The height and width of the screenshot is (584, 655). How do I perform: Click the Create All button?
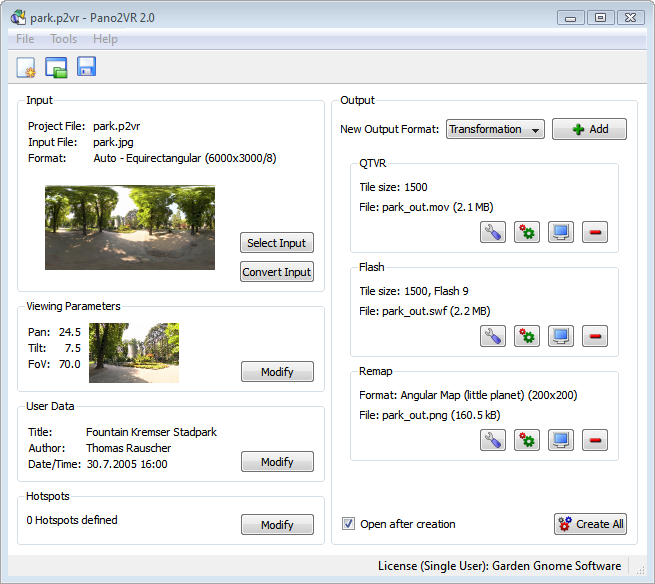coord(590,524)
